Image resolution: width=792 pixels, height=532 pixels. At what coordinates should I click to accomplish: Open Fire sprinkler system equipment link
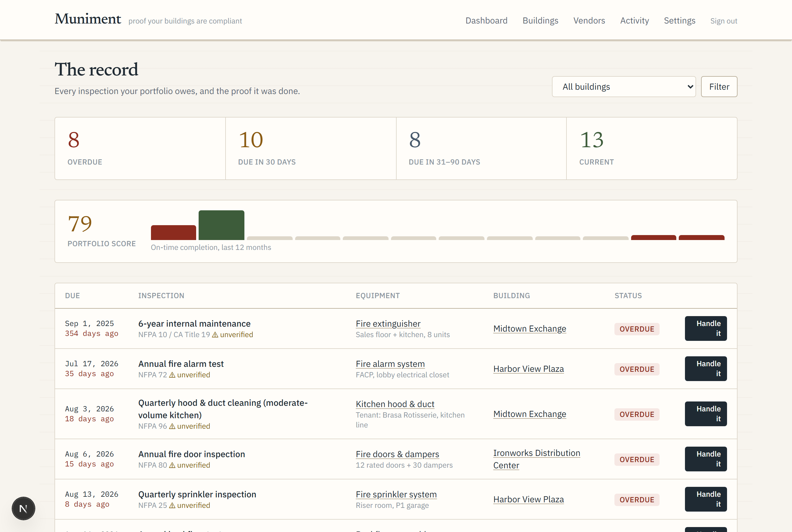[396, 494]
